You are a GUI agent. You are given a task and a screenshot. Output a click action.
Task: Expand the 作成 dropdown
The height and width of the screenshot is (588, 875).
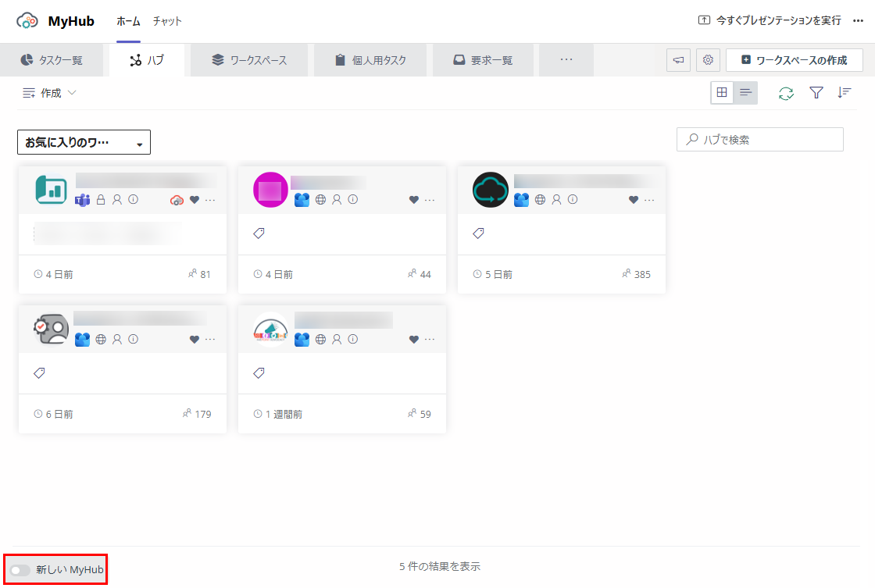click(x=49, y=93)
